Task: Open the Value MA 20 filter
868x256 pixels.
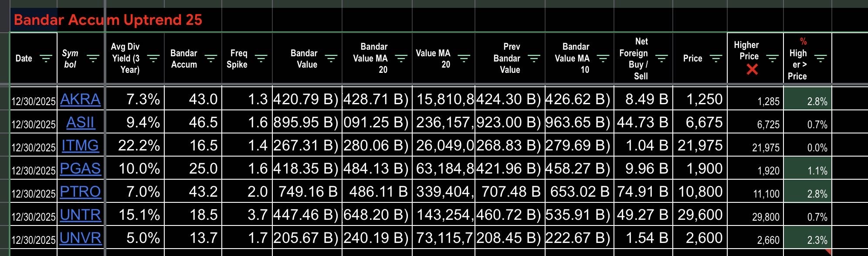Action: (x=464, y=58)
